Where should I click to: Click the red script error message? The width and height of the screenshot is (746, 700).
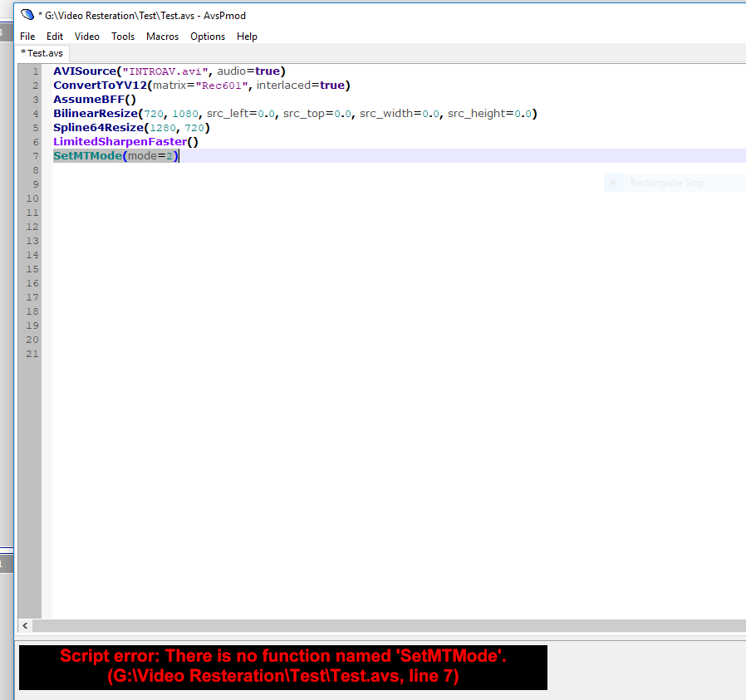[x=283, y=666]
